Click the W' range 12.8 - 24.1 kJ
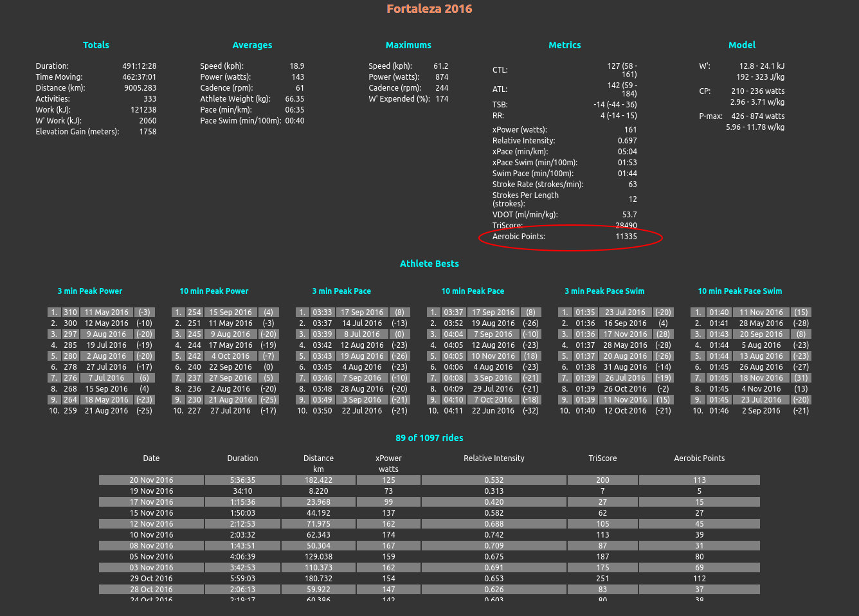 point(762,66)
